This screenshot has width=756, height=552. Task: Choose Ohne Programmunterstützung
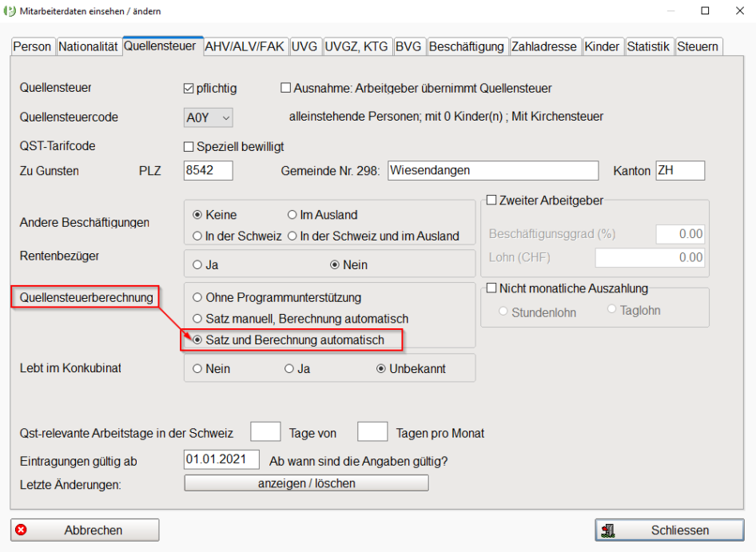tap(197, 297)
